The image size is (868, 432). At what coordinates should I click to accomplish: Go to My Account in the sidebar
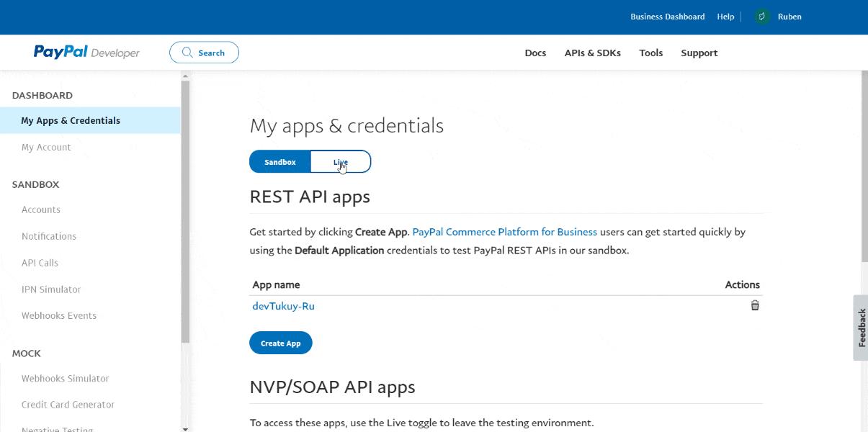(x=46, y=147)
